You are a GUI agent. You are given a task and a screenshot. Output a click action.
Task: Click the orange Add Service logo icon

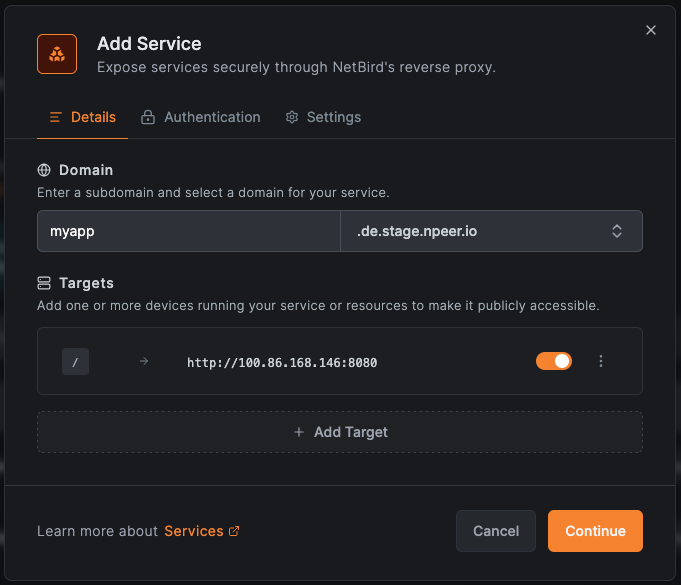57,54
